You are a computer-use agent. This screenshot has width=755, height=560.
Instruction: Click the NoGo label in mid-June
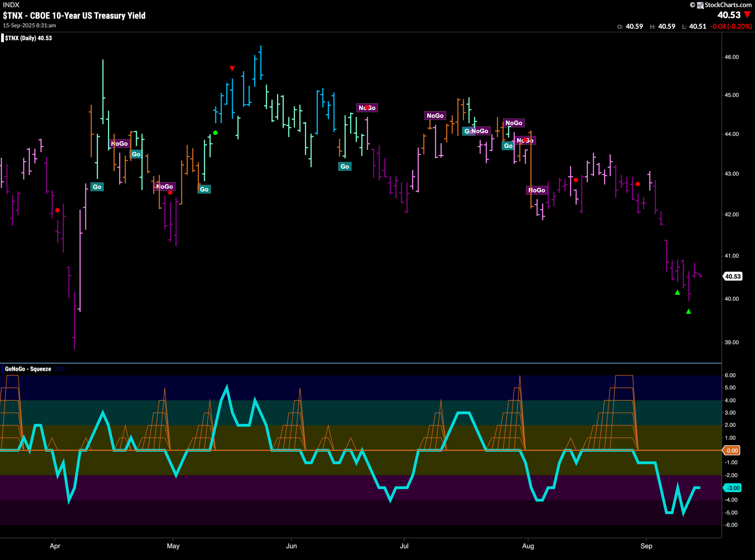(367, 108)
